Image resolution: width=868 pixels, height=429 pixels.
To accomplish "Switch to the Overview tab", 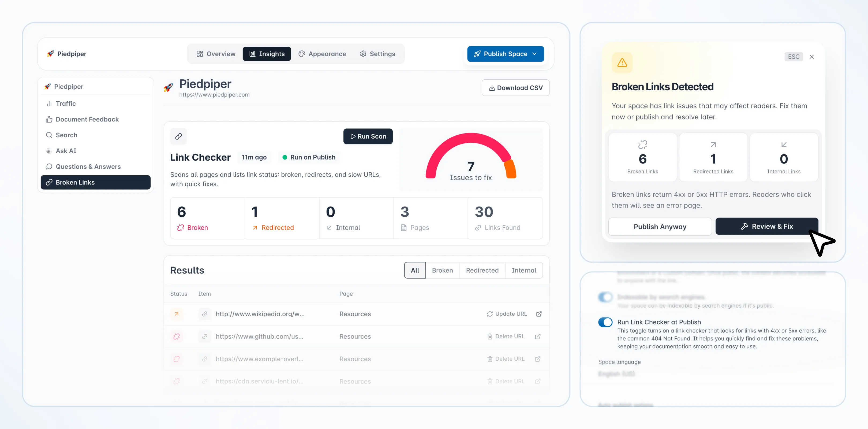I will point(216,54).
